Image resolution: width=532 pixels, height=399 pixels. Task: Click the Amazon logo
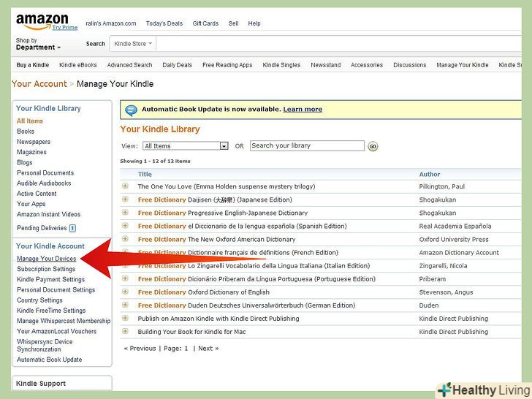pyautogui.click(x=42, y=20)
